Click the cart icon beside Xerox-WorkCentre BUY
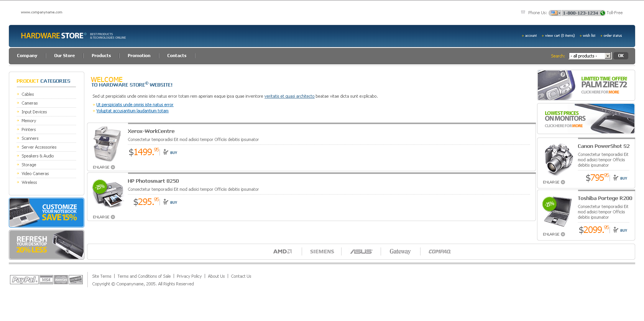 [x=166, y=152]
